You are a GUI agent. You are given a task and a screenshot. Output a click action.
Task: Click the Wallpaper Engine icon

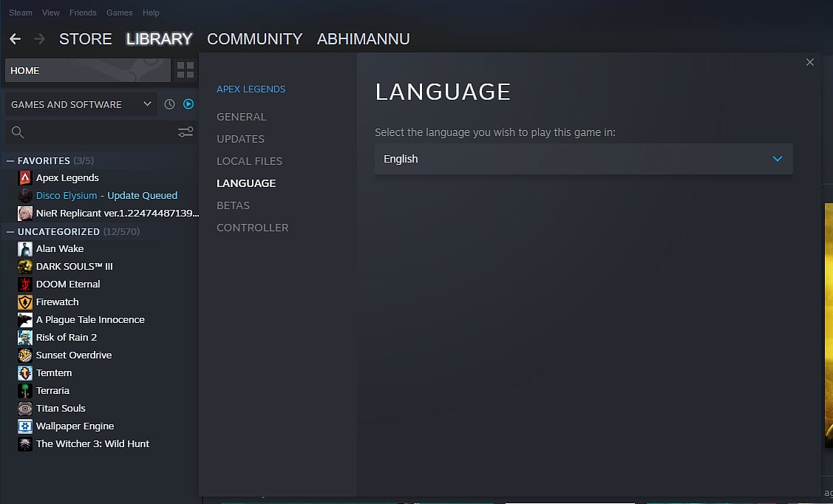(25, 426)
